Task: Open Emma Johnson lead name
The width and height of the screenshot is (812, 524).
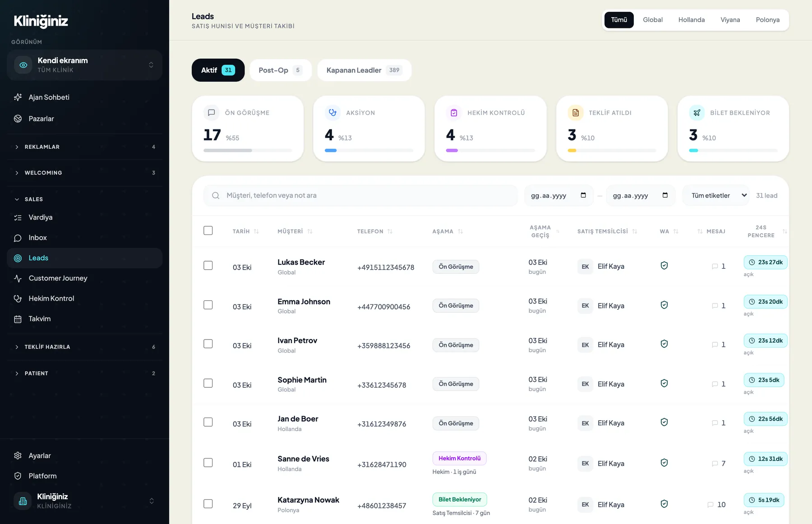Action: coord(304,302)
